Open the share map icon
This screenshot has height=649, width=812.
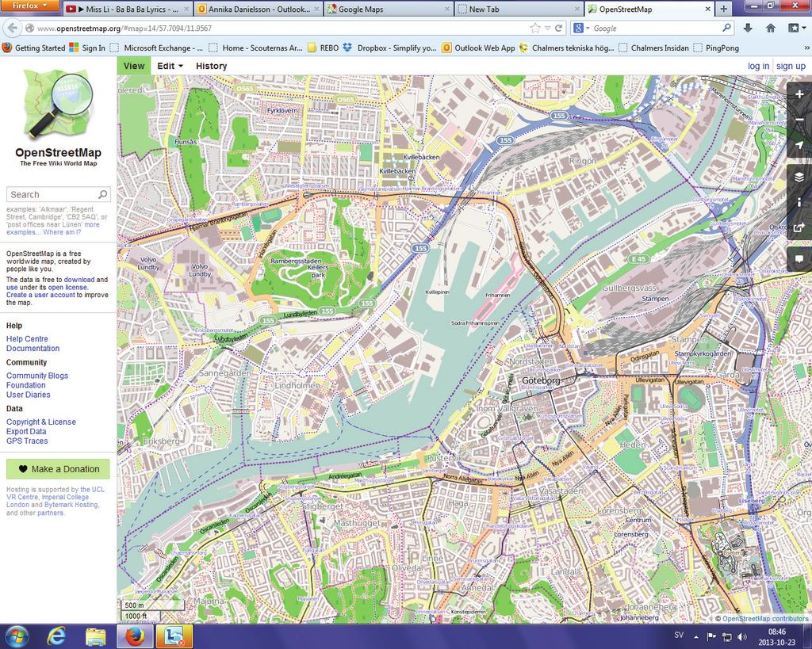[x=799, y=227]
